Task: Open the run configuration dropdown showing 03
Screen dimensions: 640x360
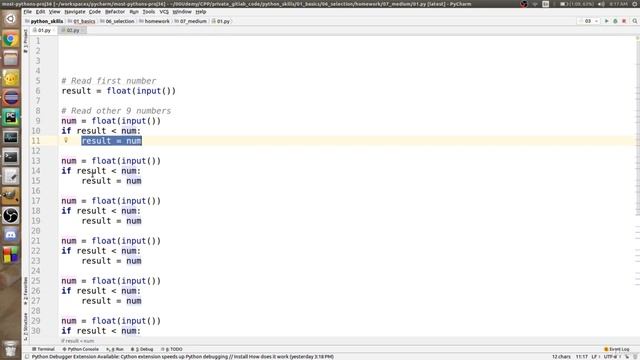Action: (589, 21)
